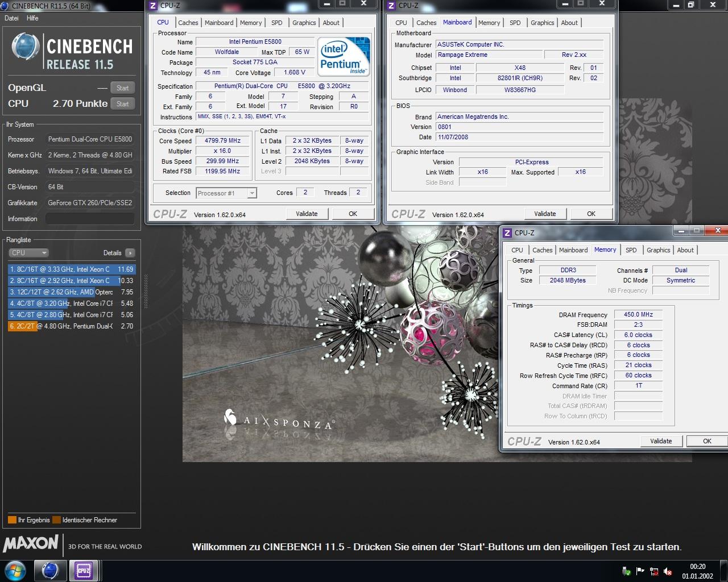Click the Action Center flag tray icon
The height and width of the screenshot is (582, 728).
click(640, 571)
